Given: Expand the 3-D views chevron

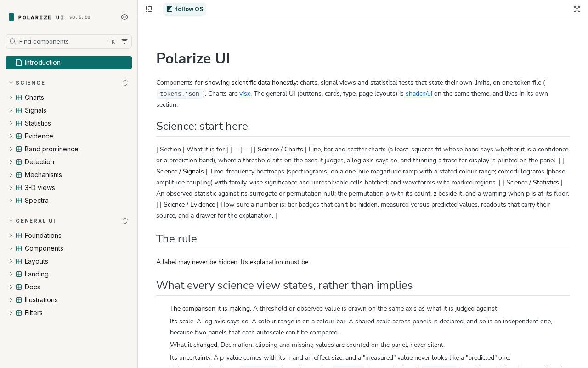Looking at the screenshot, I should (11, 188).
